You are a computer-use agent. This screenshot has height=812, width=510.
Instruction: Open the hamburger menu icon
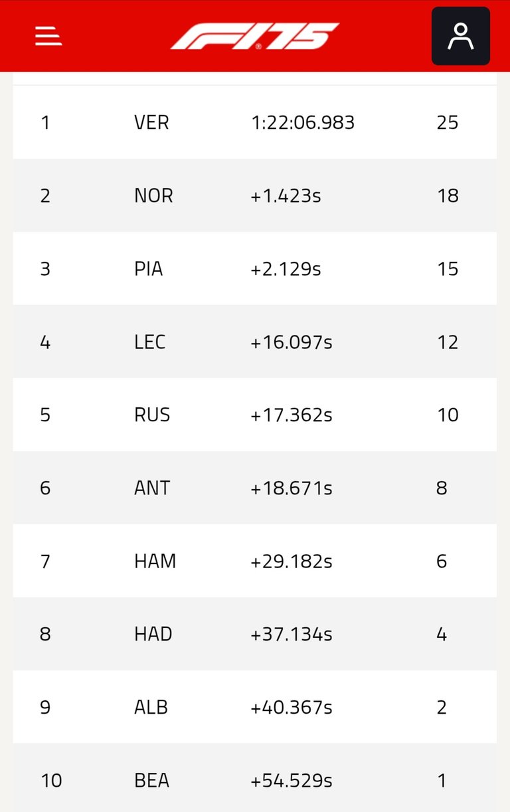click(x=48, y=36)
